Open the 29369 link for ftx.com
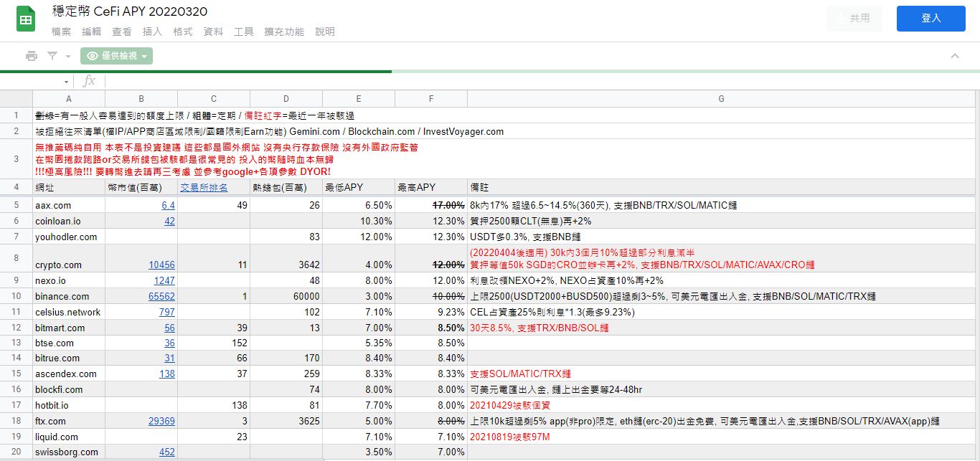This screenshot has height=461, width=980. (x=161, y=421)
